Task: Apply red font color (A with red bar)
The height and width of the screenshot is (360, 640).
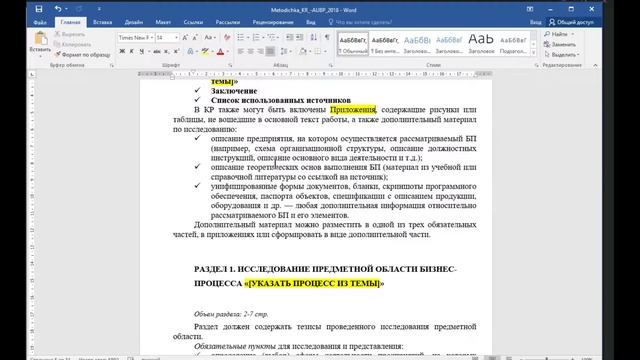Action: (220, 51)
